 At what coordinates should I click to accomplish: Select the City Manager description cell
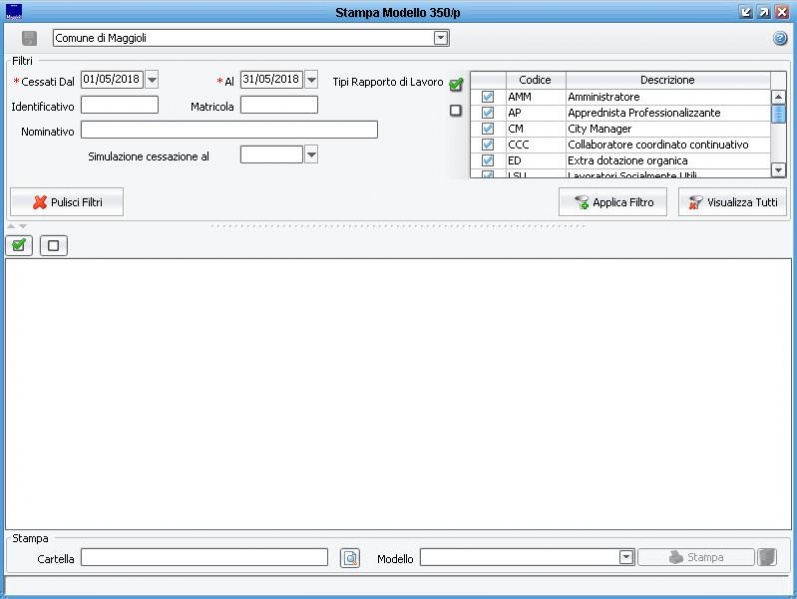tap(668, 129)
